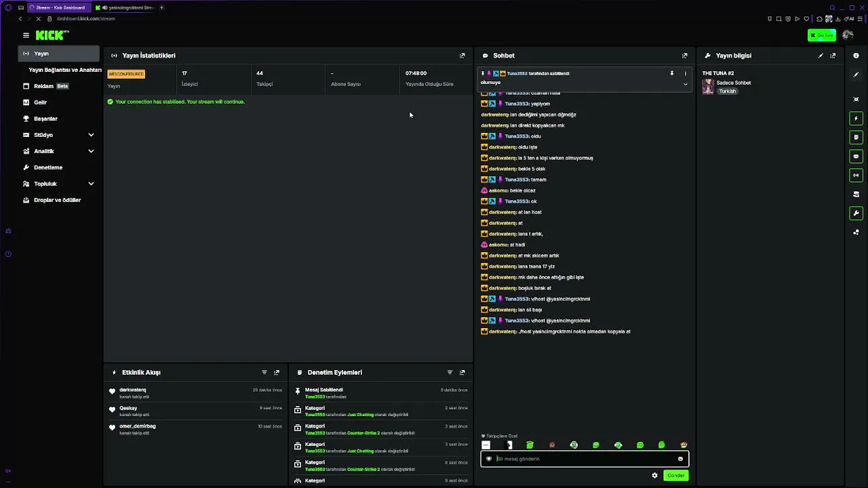Open the Yayın sidebar item

pyautogui.click(x=59, y=54)
